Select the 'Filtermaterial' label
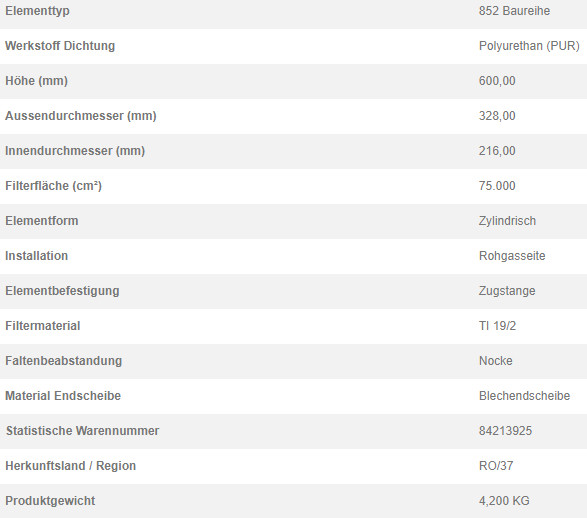Screen dimensions: 587x518 tap(43, 326)
